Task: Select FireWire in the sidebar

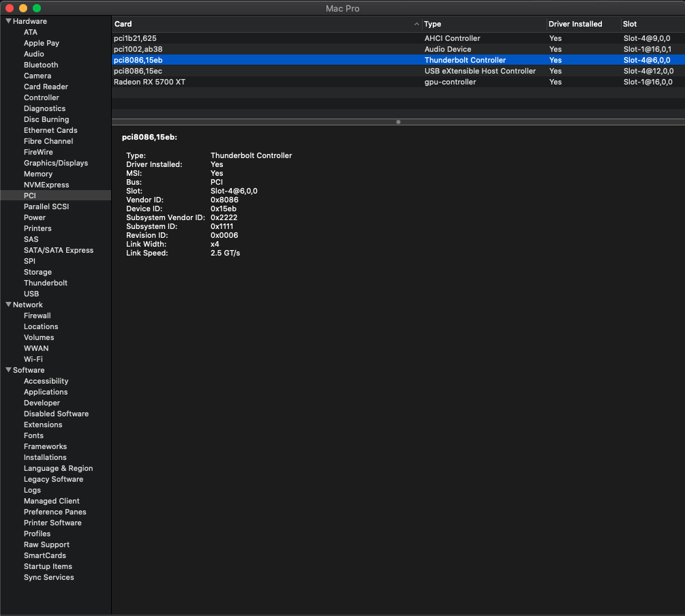Action: click(38, 152)
